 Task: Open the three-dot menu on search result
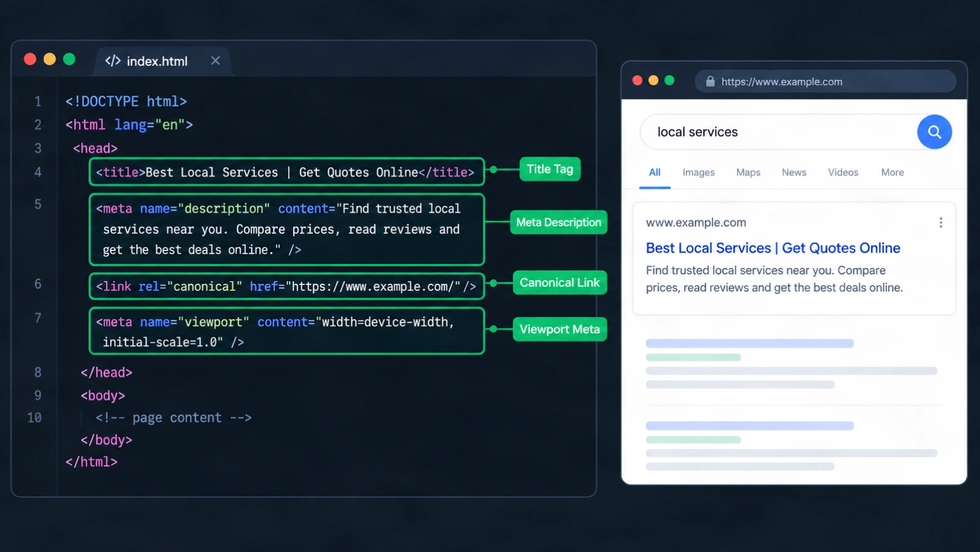tap(941, 223)
